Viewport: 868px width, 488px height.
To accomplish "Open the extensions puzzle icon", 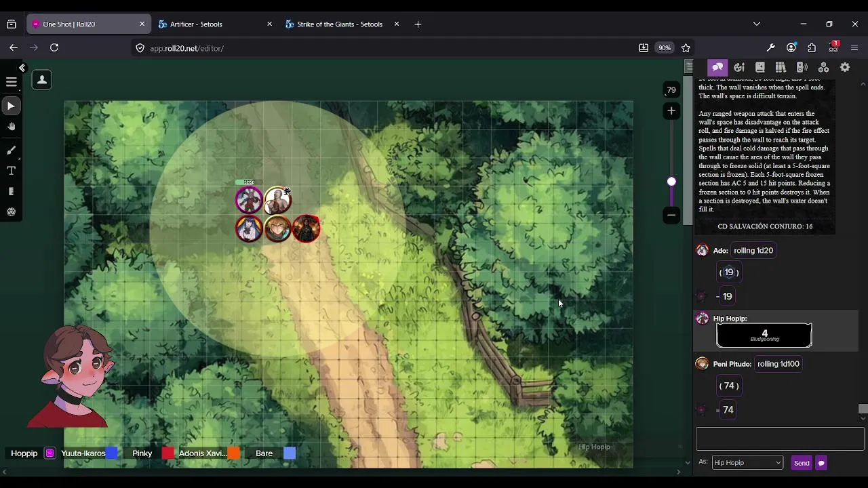I will pyautogui.click(x=812, y=48).
